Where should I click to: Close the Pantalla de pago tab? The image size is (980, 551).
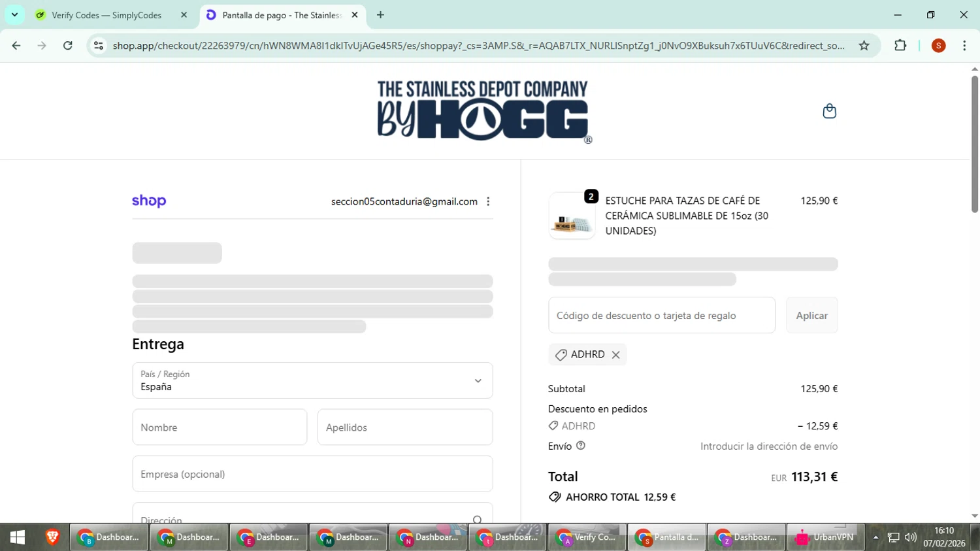pyautogui.click(x=355, y=15)
